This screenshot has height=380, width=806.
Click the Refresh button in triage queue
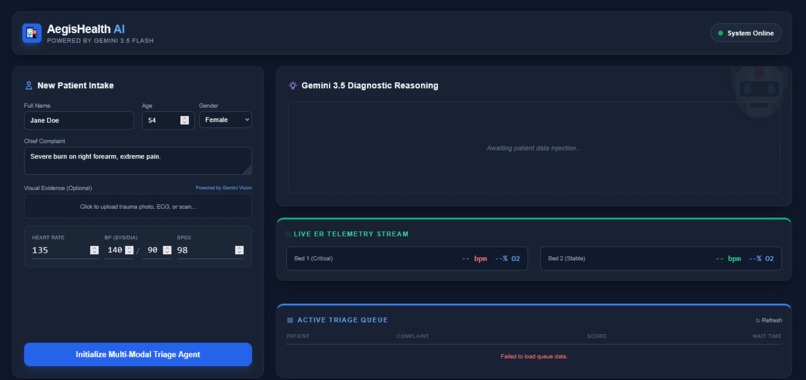pyautogui.click(x=769, y=320)
